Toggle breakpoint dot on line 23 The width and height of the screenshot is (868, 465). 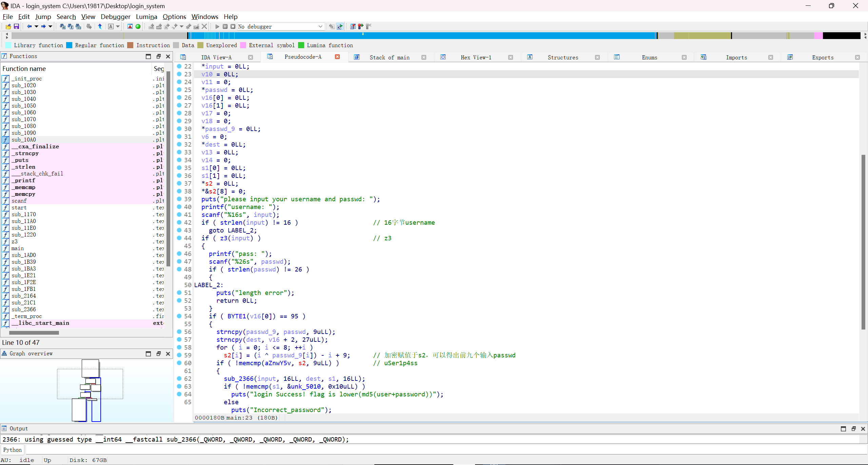(179, 74)
